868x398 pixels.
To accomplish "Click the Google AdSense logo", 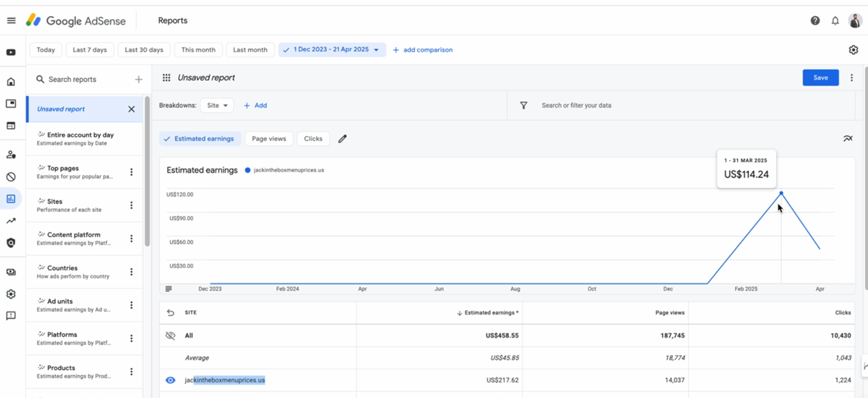I will (76, 21).
